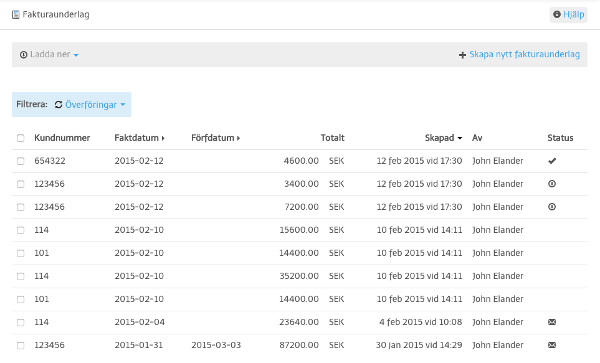The image size is (600, 363).
Task: Click created date 30 jan 2015 vid 14:29
Action: pyautogui.click(x=419, y=345)
